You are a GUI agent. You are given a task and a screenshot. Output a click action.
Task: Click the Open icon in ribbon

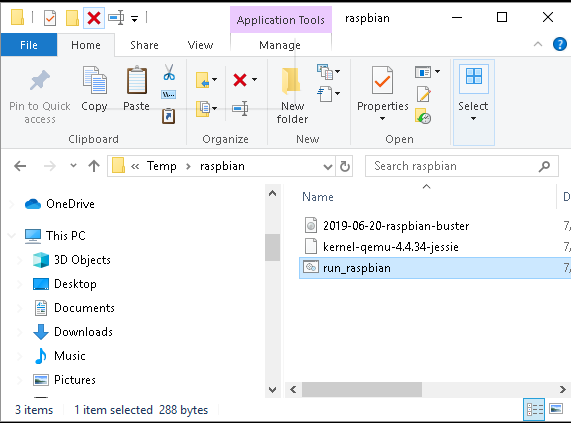coord(423,72)
